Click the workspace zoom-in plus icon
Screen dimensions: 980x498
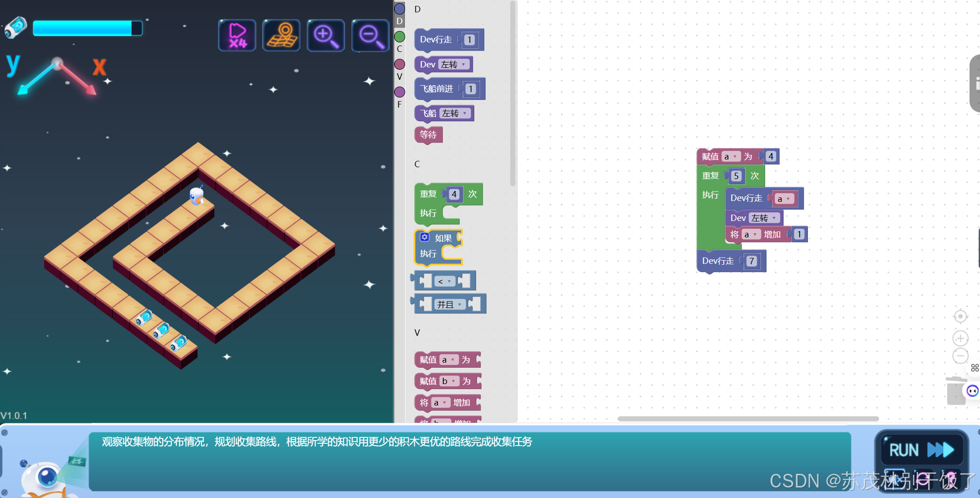tap(960, 338)
